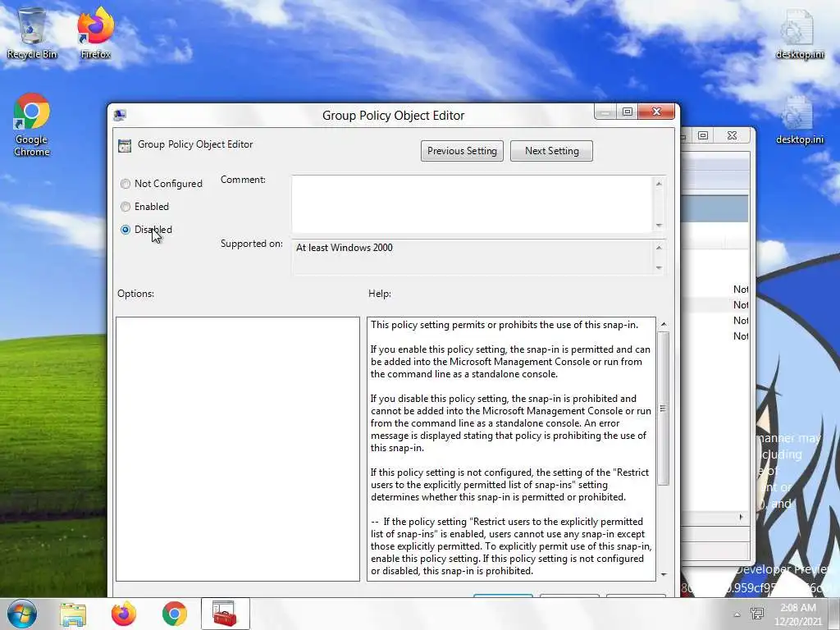
Task: Click the Help pane scrollbar thumb
Action: (663, 409)
